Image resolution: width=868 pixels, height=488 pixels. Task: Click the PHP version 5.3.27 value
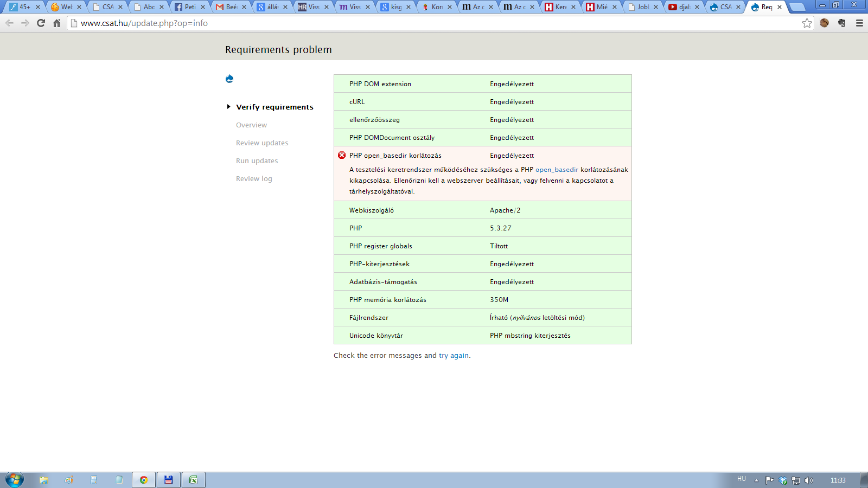click(x=501, y=228)
